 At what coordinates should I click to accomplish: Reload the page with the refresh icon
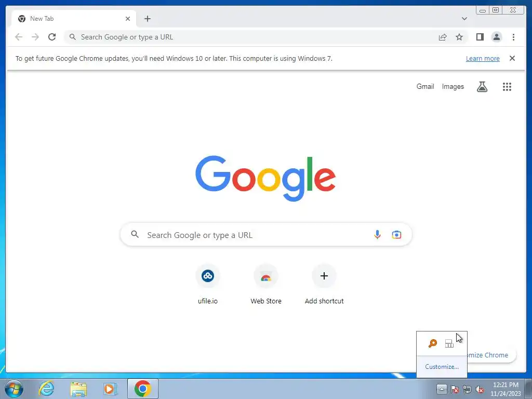click(x=52, y=37)
